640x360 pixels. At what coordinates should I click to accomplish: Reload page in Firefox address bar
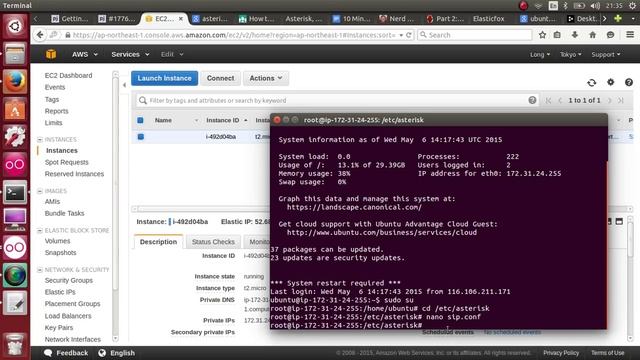pos(409,35)
